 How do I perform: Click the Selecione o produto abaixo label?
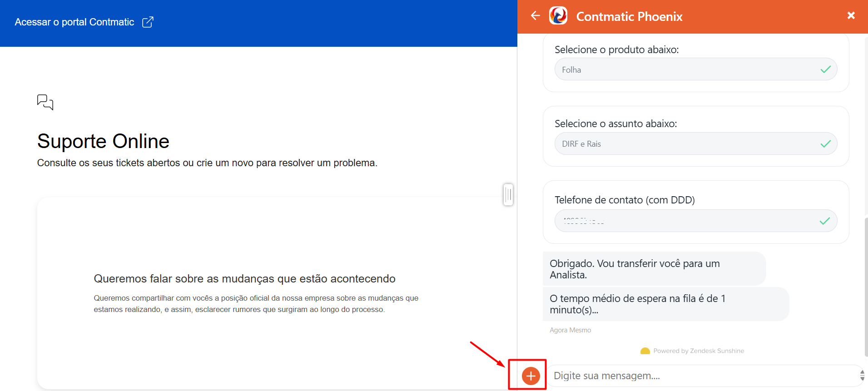(x=616, y=49)
